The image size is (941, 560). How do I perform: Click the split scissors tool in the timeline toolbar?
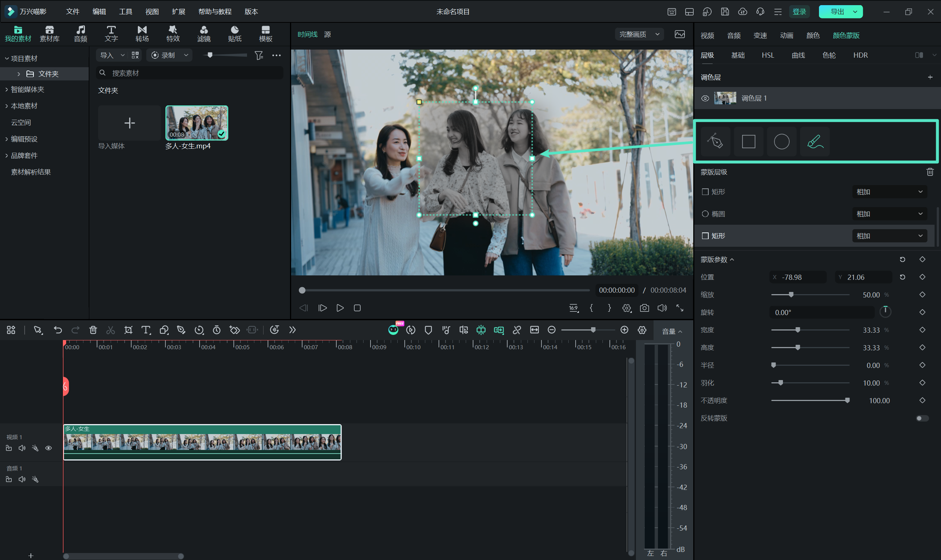110,330
